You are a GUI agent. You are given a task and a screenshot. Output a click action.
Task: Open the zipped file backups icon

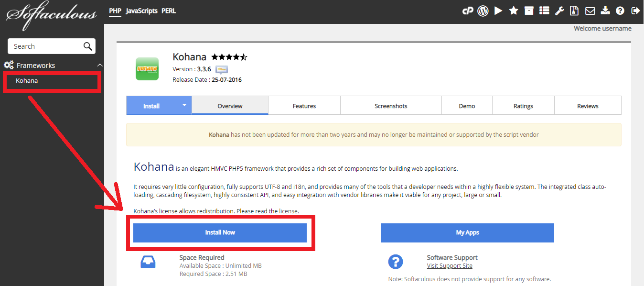575,11
